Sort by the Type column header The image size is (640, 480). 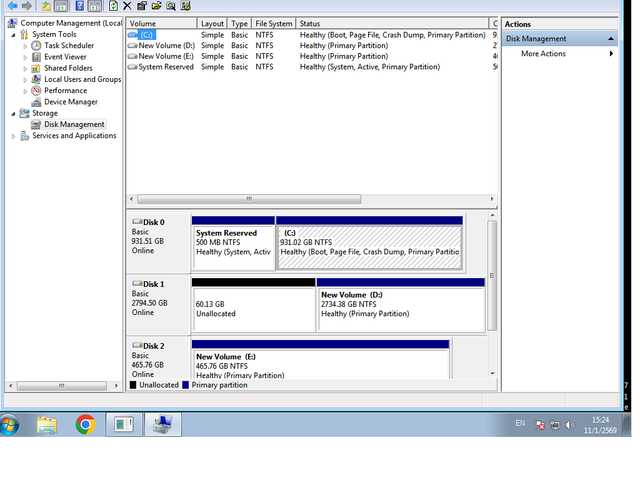pos(240,23)
